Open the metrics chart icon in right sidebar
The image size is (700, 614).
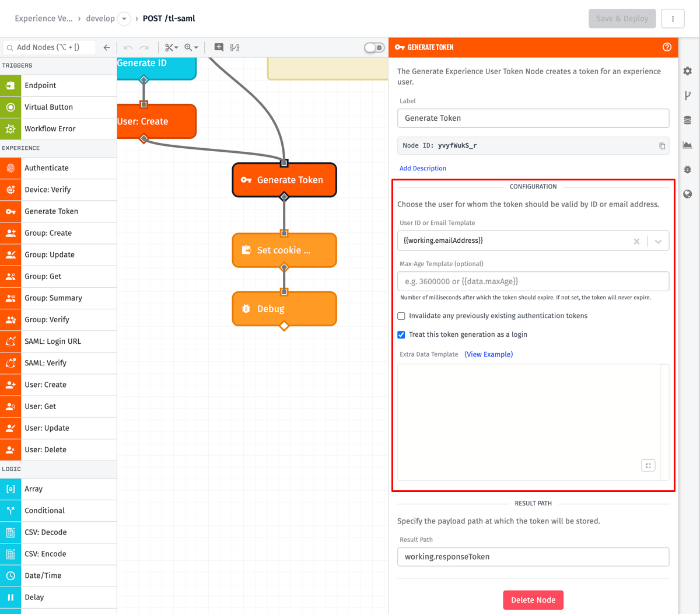tap(688, 145)
